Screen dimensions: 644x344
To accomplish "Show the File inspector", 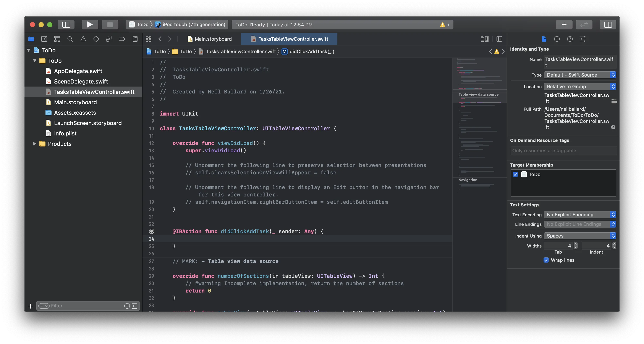I will (544, 39).
